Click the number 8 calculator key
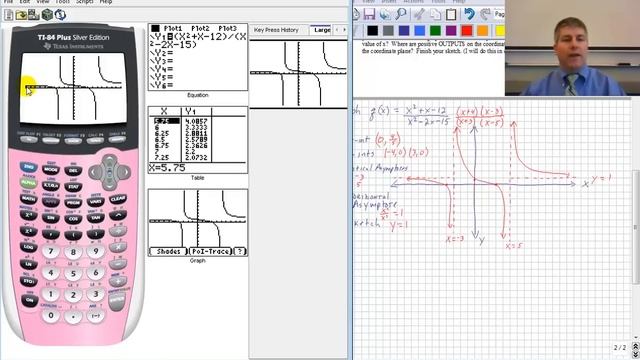Screen dimensions: 640x360 pyautogui.click(x=73, y=253)
